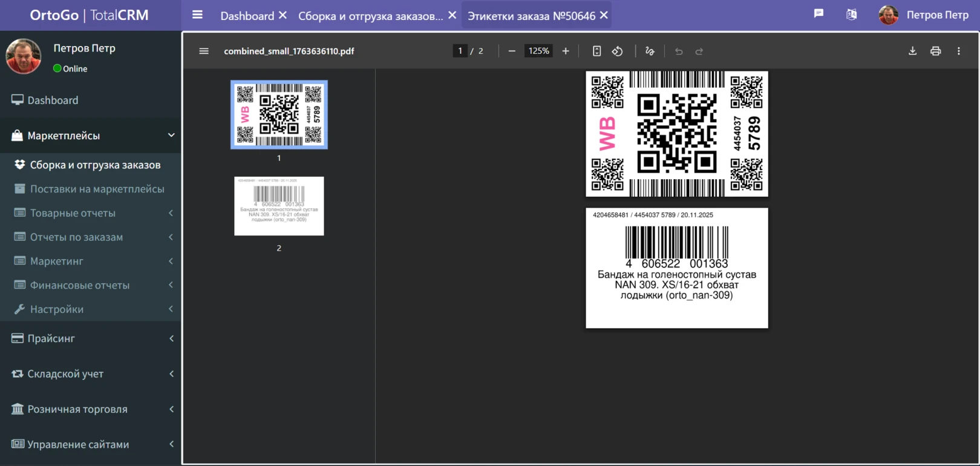Screen dimensions: 980x466
Task: Download the PDF file
Action: tap(912, 51)
